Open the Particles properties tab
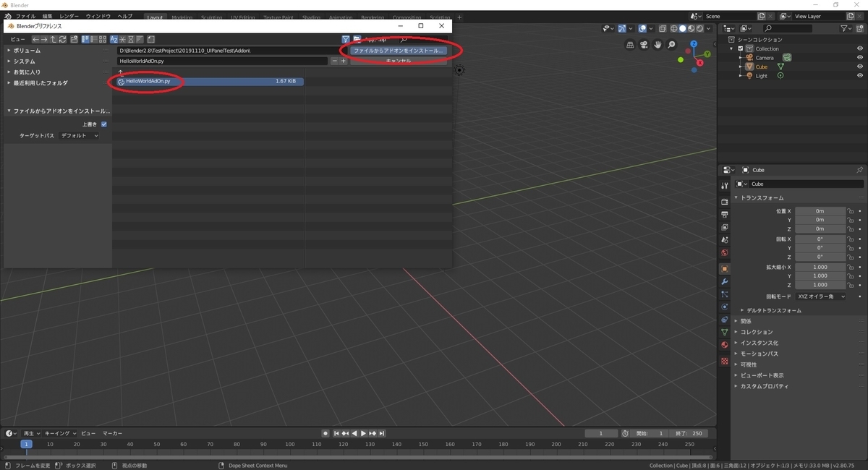Image resolution: width=868 pixels, height=470 pixels. (x=725, y=294)
